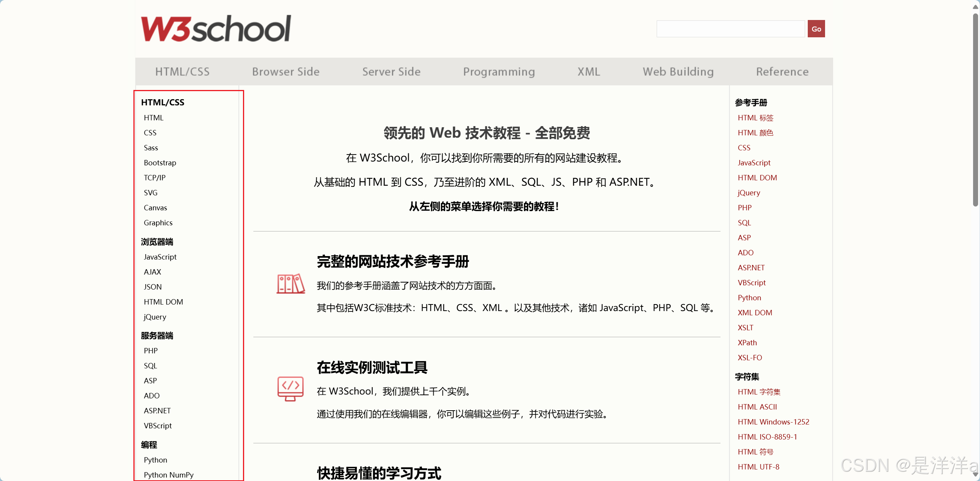Open the HTML ASCII link
980x481 pixels.
click(x=757, y=407)
